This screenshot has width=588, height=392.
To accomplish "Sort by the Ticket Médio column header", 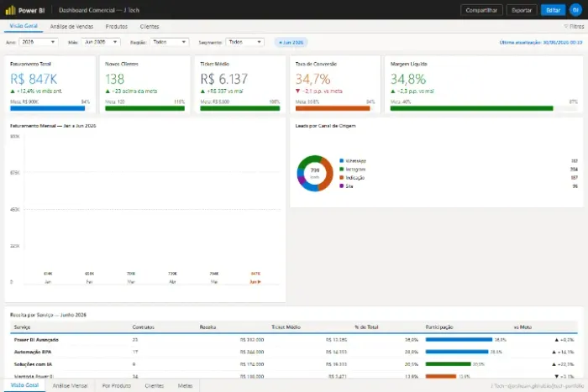I will pyautogui.click(x=286, y=327).
